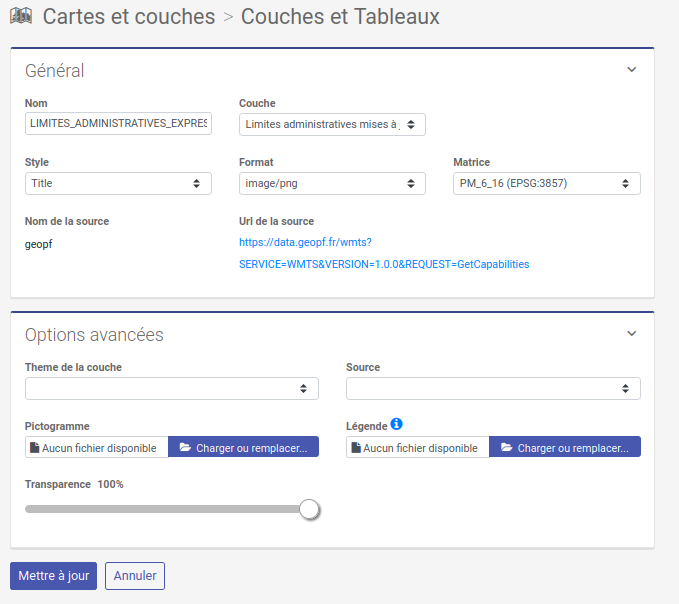Image resolution: width=679 pixels, height=604 pixels.
Task: Click the Pictogramme file icon
Action: click(34, 448)
